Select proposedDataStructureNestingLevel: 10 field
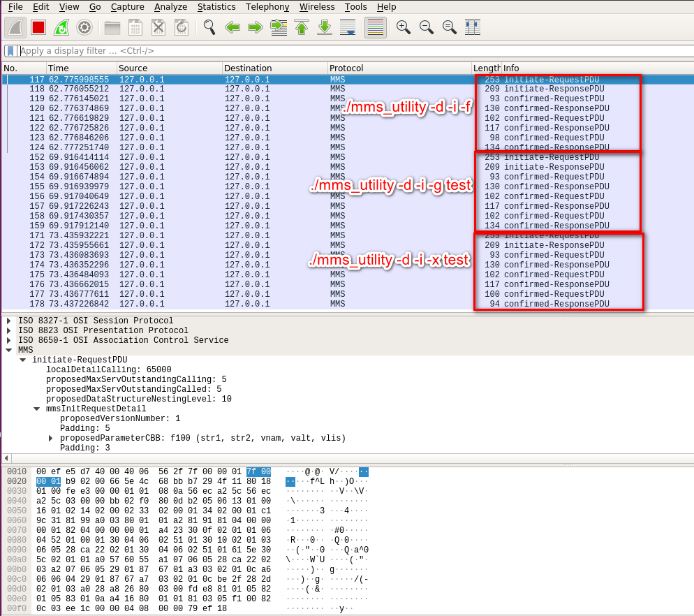 click(x=138, y=399)
